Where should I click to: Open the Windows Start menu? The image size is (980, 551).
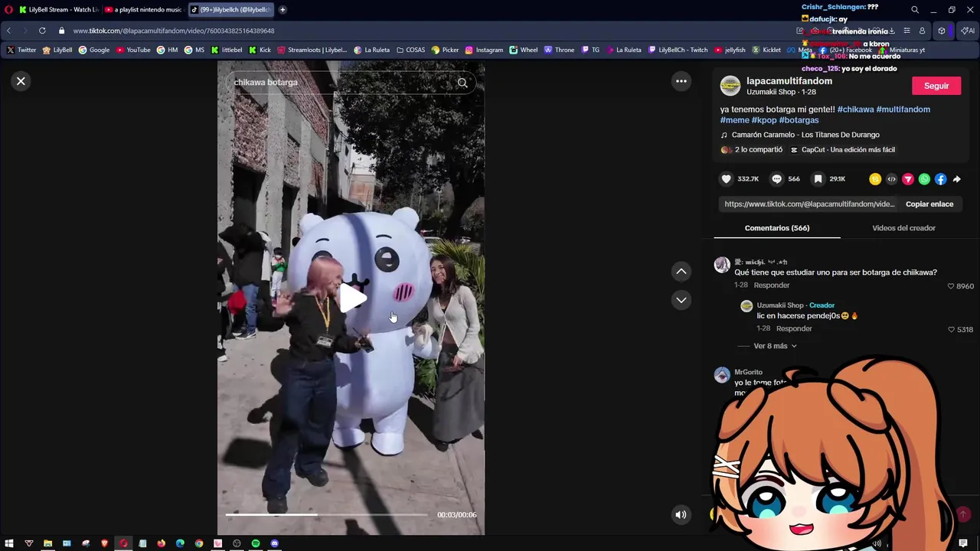coord(9,543)
